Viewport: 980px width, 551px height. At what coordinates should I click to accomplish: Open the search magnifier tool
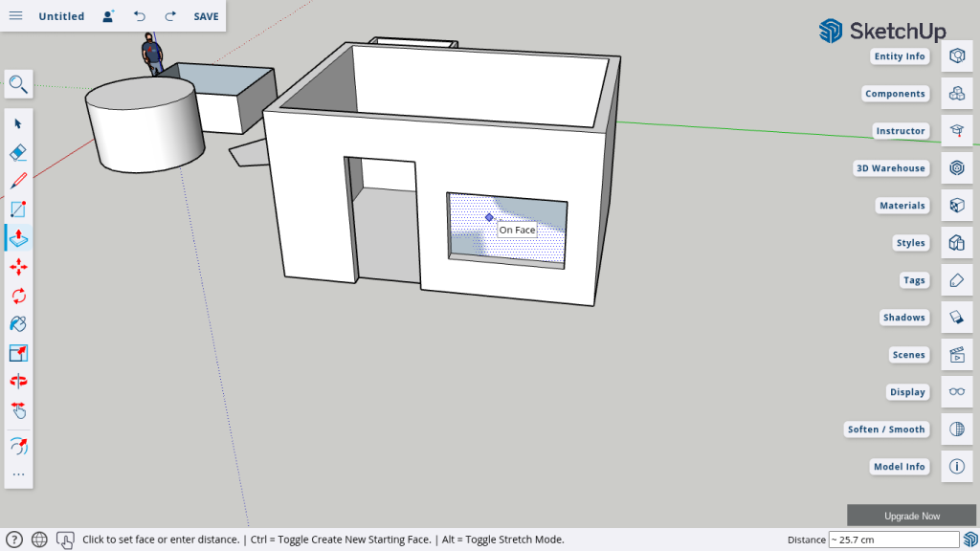pos(18,84)
